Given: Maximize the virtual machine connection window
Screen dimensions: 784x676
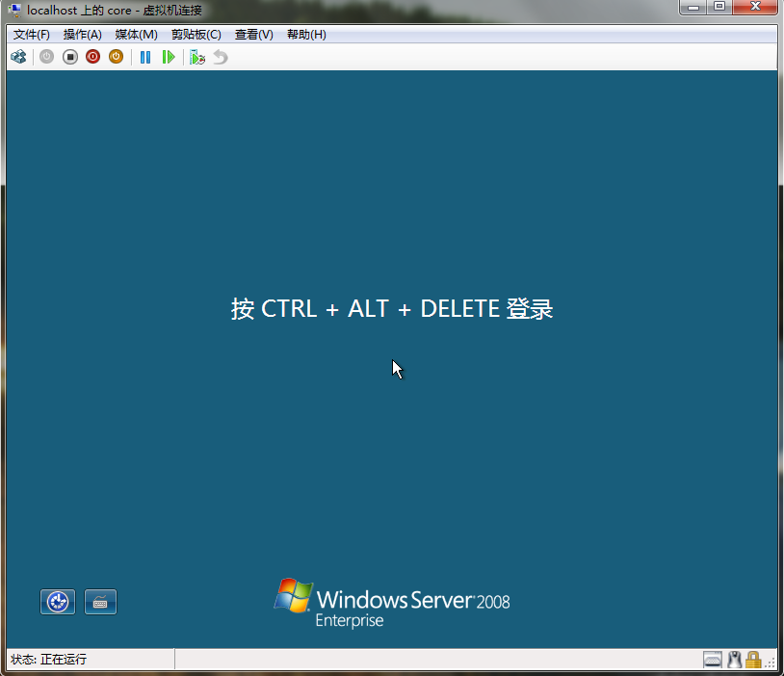Looking at the screenshot, I should [x=719, y=7].
